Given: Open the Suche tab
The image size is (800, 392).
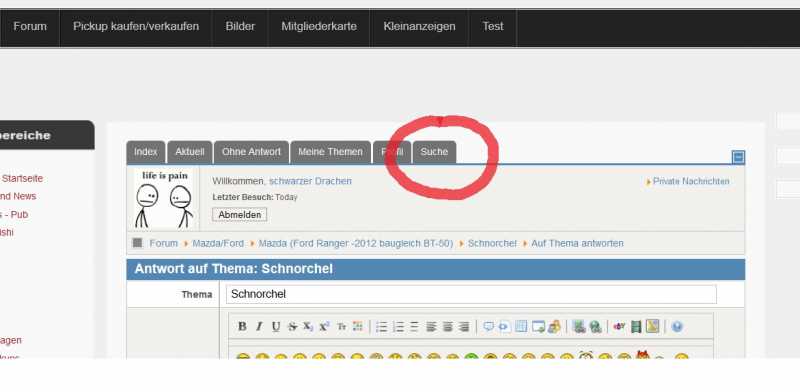Looking at the screenshot, I should [434, 152].
